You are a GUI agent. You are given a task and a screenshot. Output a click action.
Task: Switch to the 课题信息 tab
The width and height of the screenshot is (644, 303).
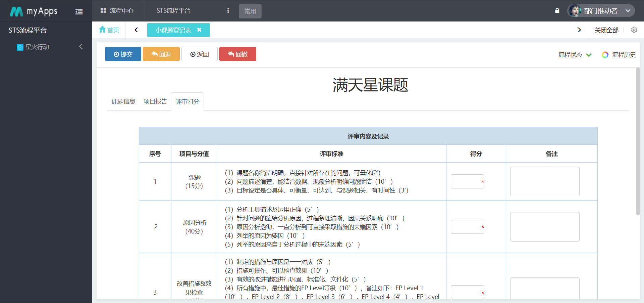coord(123,101)
